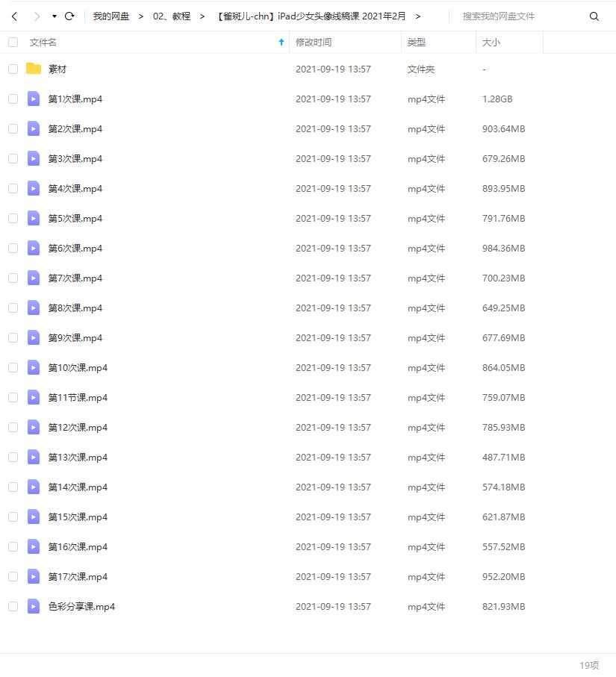
Task: Select file name 第8次课.mp4
Action: pyautogui.click(x=75, y=308)
